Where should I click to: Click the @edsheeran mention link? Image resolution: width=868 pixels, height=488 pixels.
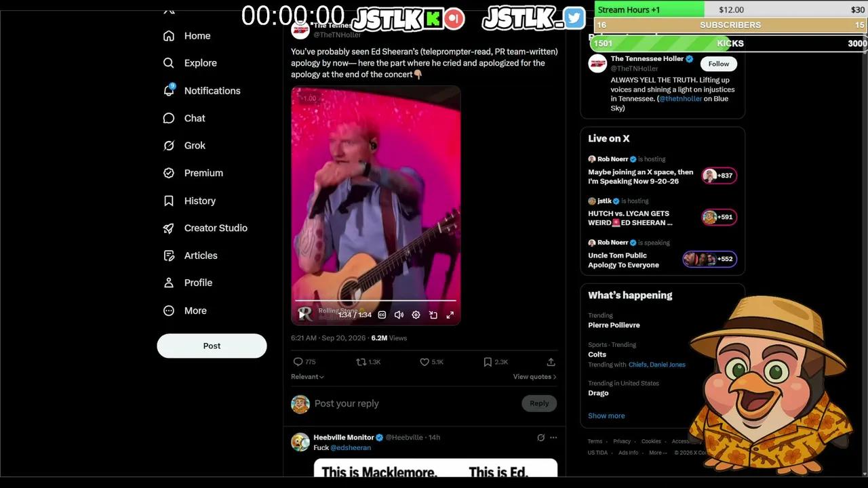pyautogui.click(x=351, y=447)
